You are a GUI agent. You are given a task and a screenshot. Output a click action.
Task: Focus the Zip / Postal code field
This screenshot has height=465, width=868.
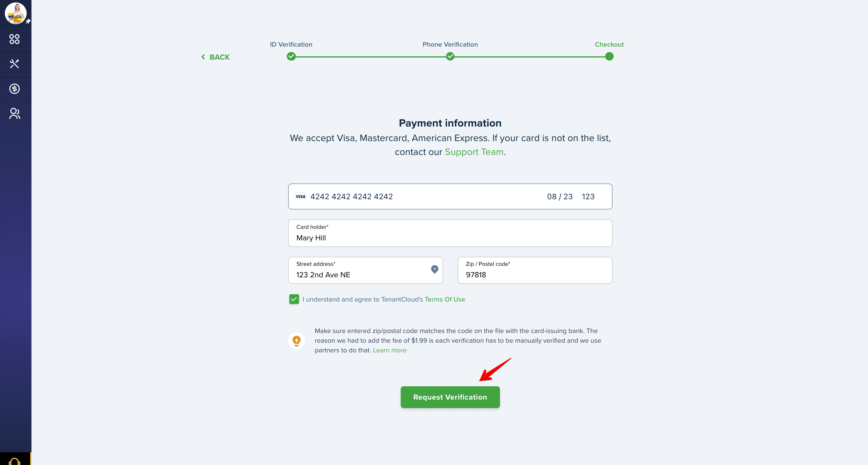pyautogui.click(x=535, y=270)
